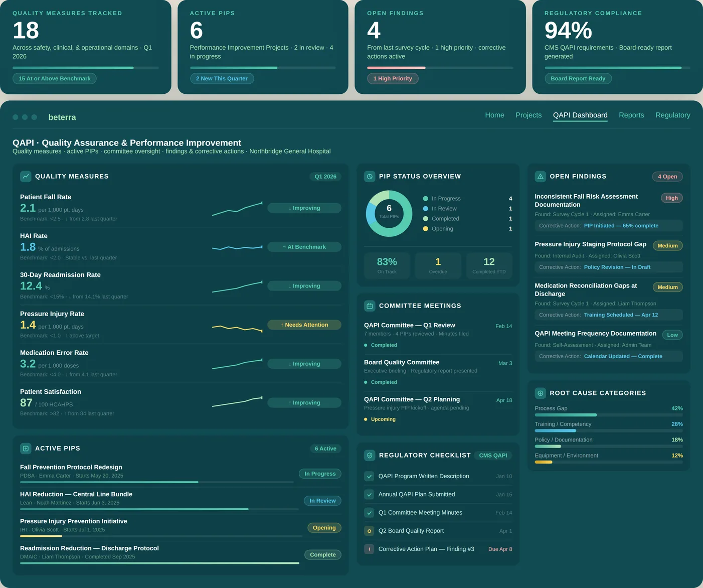The height and width of the screenshot is (588, 703).
Task: Switch to the Reports tab
Action: (x=631, y=115)
